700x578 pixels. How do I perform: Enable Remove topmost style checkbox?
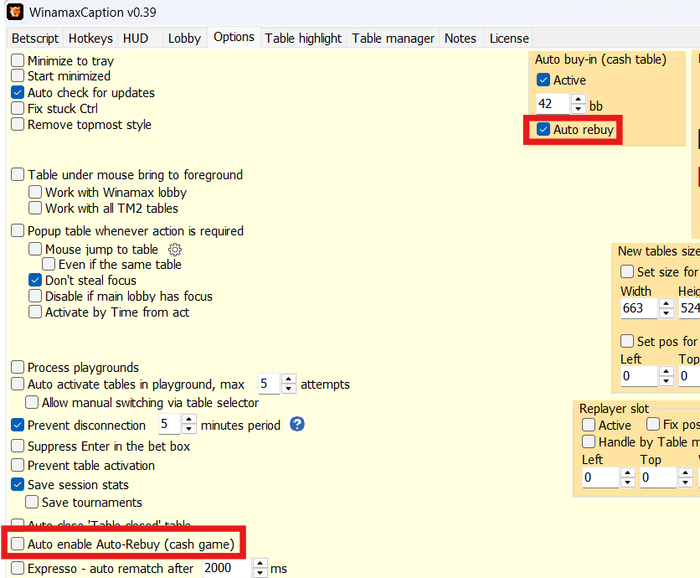click(x=17, y=124)
